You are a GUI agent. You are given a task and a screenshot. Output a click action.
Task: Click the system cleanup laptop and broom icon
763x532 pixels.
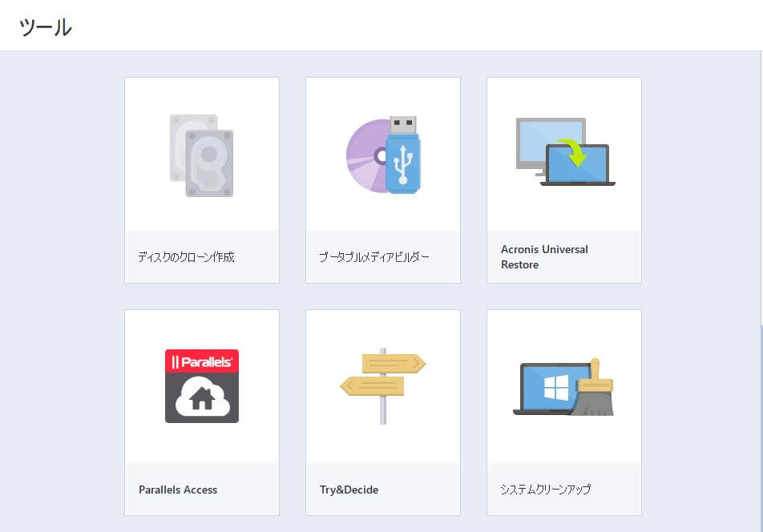tap(563, 387)
